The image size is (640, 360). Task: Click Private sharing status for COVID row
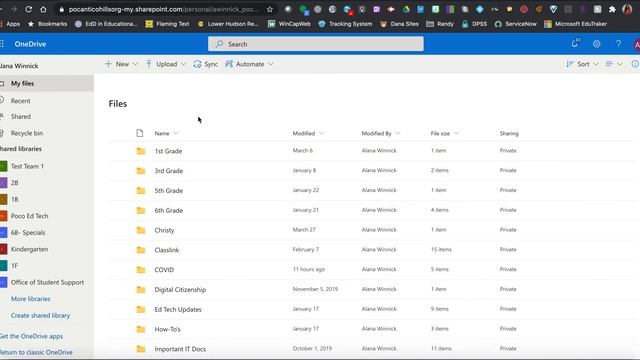(508, 269)
